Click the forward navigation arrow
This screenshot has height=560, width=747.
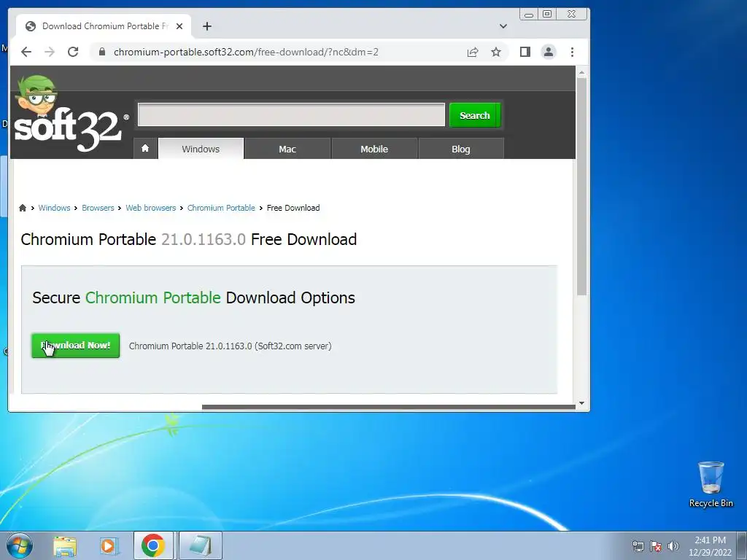pyautogui.click(x=50, y=52)
